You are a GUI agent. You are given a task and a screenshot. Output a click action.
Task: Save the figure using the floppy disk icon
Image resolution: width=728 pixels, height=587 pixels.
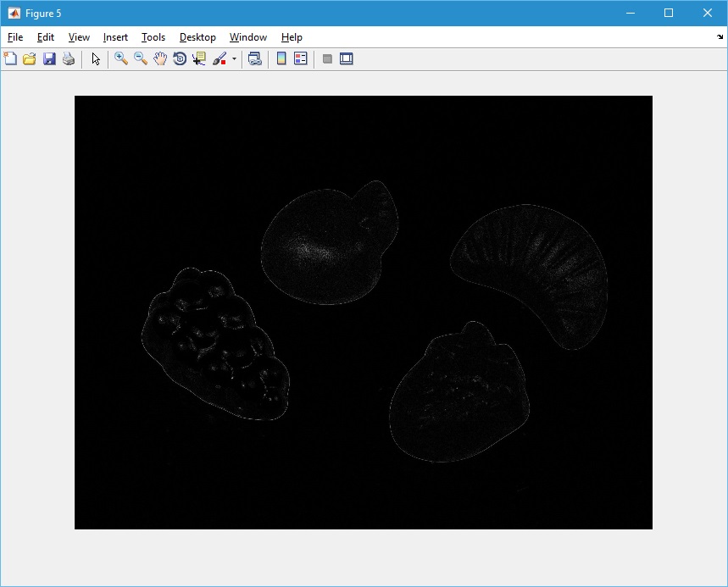49,58
